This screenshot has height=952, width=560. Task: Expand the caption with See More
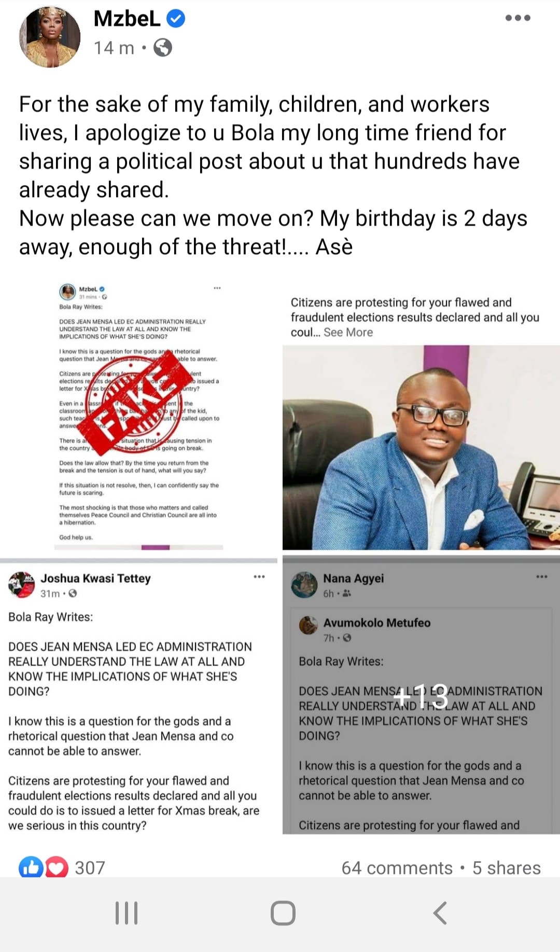tap(348, 332)
